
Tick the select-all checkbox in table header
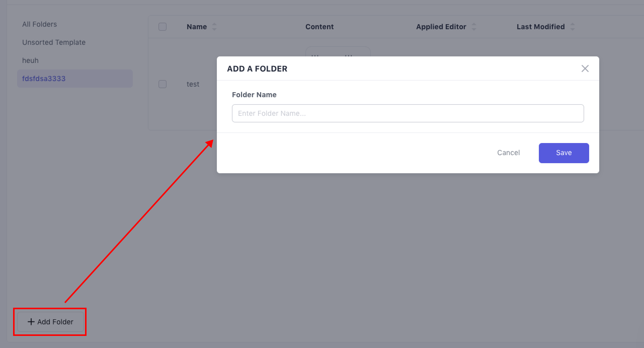tap(163, 27)
